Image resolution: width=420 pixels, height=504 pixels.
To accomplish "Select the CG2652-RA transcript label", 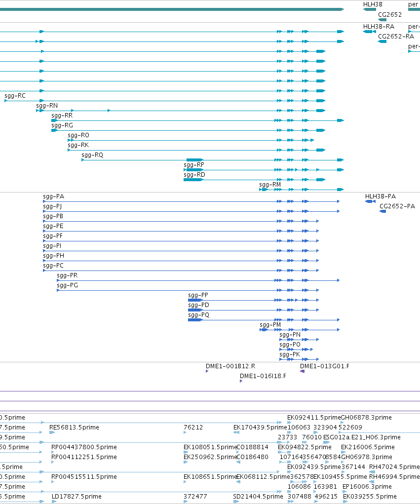I will pyautogui.click(x=396, y=37).
